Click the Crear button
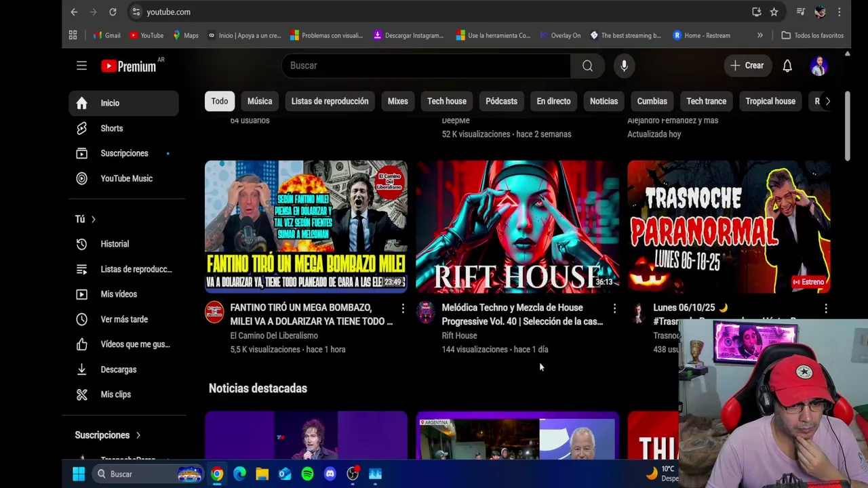868x488 pixels. 747,66
